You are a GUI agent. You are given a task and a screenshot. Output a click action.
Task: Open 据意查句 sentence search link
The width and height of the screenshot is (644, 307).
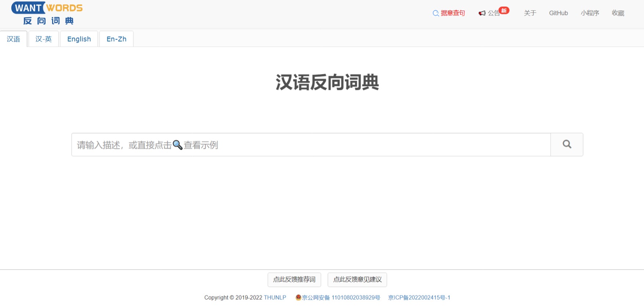tap(449, 13)
